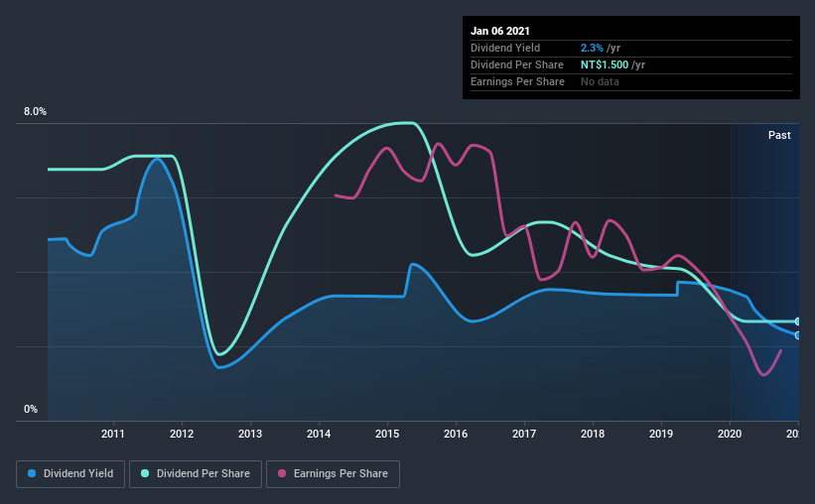Click the Past label in chart

pos(779,135)
